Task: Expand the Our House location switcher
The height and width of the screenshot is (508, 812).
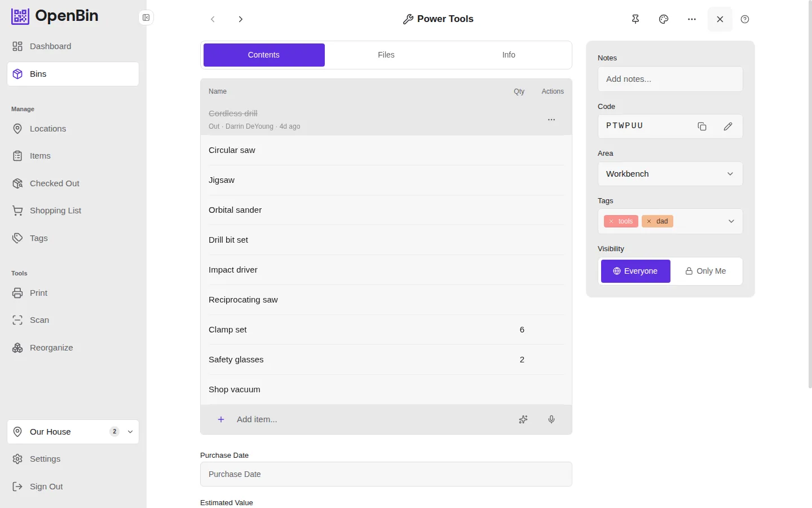Action: tap(73, 432)
